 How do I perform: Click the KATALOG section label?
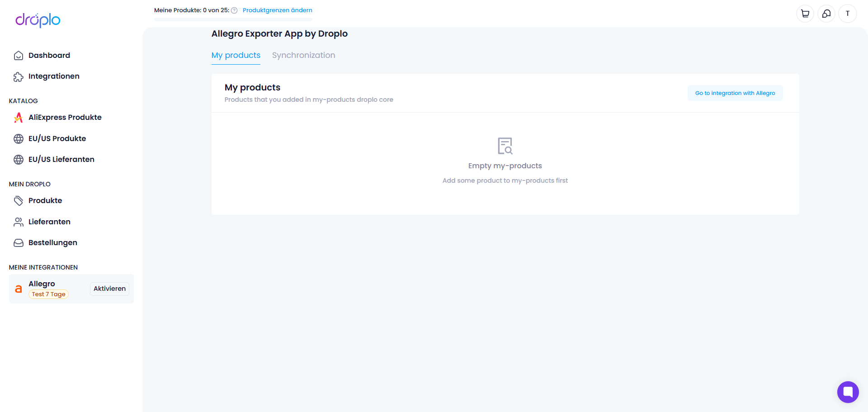tap(24, 101)
